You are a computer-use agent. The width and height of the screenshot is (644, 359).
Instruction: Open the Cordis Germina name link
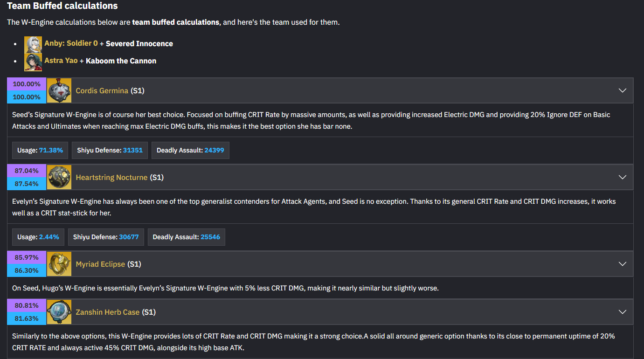(102, 90)
